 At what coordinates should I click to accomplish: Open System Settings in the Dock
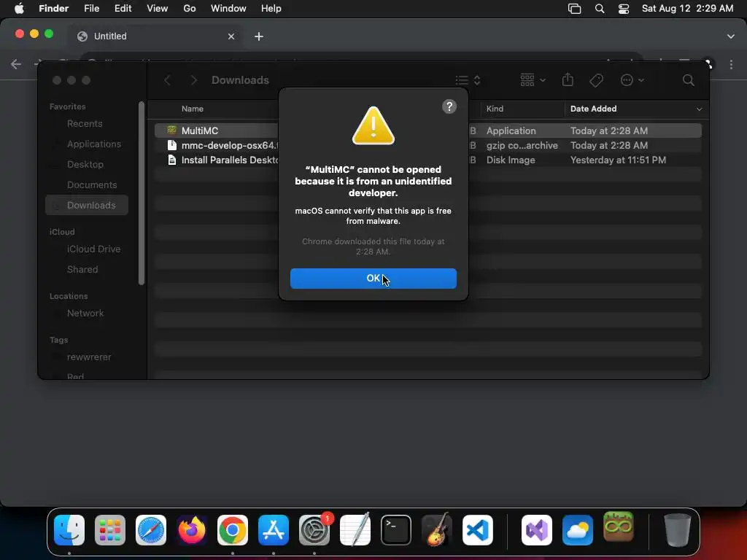(314, 530)
